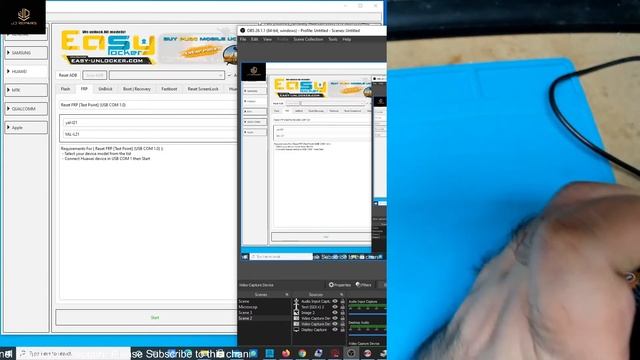Hide the Display Capture source

[335, 330]
